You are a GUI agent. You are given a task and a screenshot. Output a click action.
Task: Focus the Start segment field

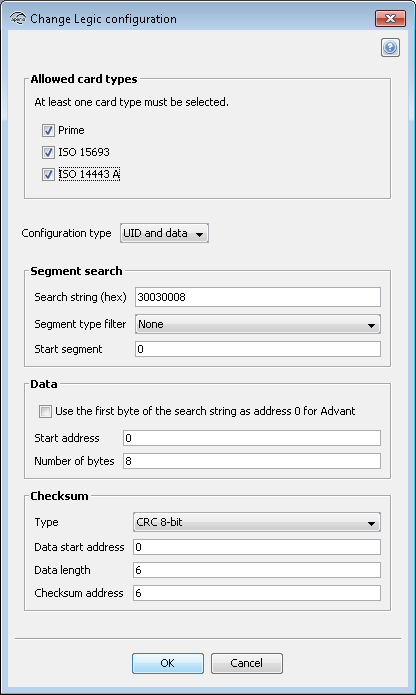point(257,349)
